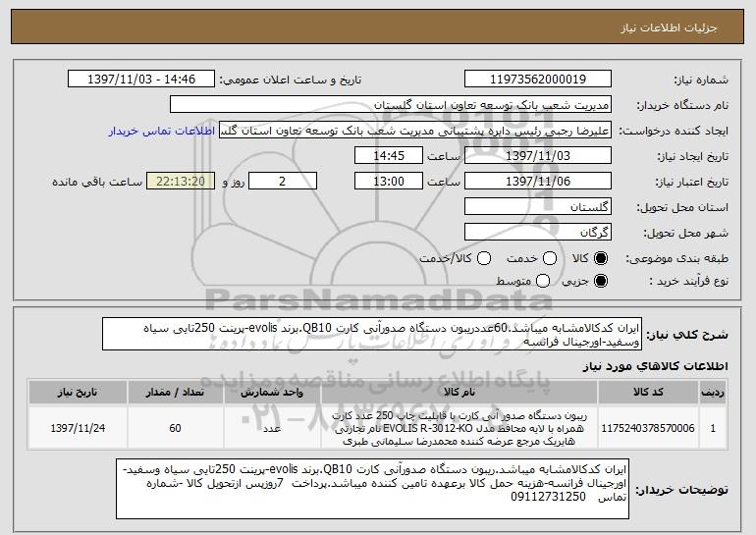Click the نام دستگاه خریدار field
Screen dimensions: 756x535
coord(391,105)
